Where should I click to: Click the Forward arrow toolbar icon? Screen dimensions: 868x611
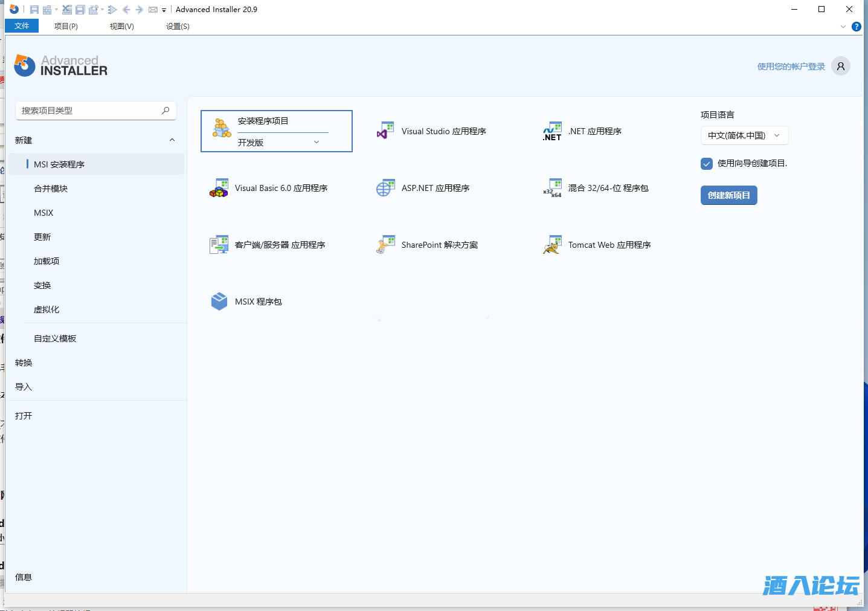click(x=140, y=10)
